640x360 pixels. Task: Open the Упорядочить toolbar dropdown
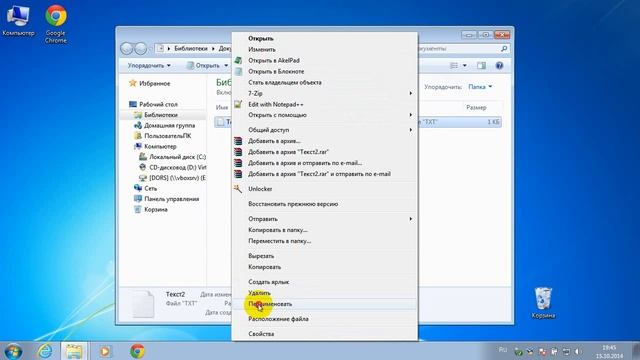click(x=149, y=65)
